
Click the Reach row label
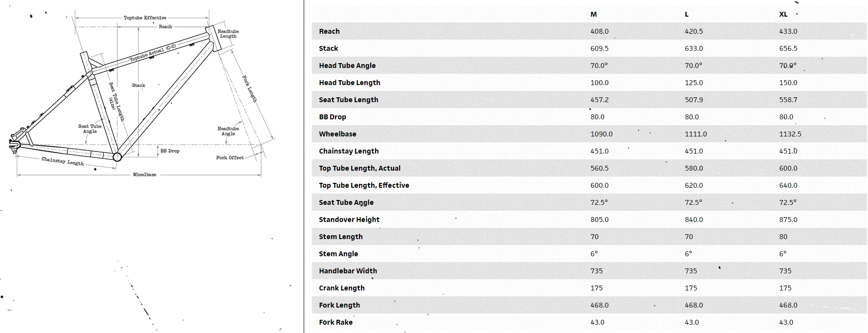(329, 31)
